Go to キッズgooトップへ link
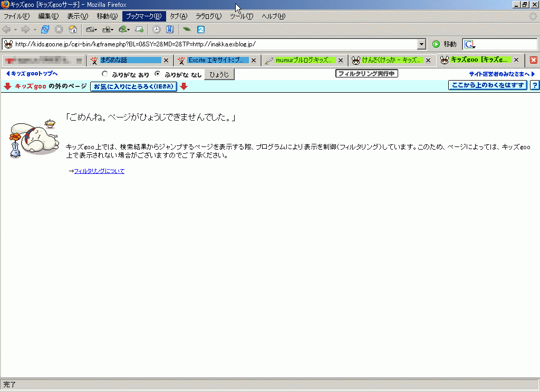 [x=32, y=74]
